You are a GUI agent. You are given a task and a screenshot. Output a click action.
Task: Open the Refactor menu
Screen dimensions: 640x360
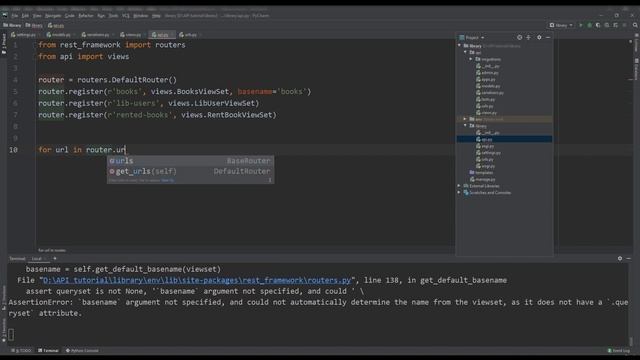(86, 16)
